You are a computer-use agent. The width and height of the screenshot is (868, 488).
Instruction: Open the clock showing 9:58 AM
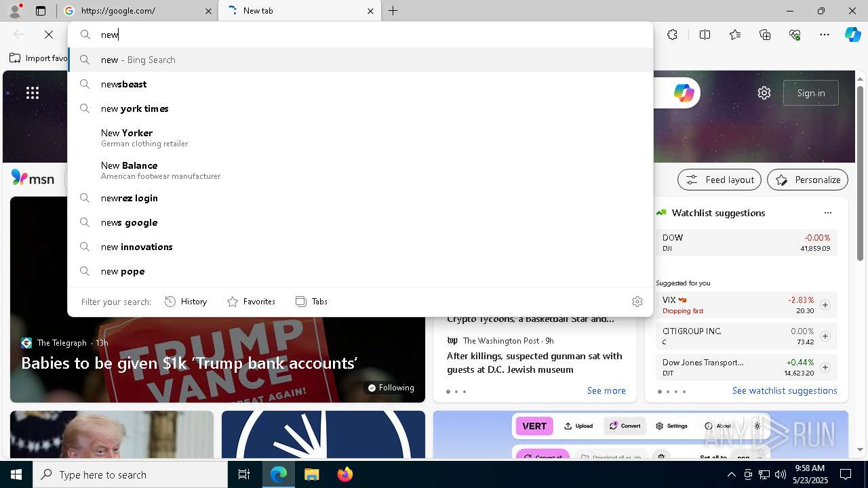pos(810,474)
